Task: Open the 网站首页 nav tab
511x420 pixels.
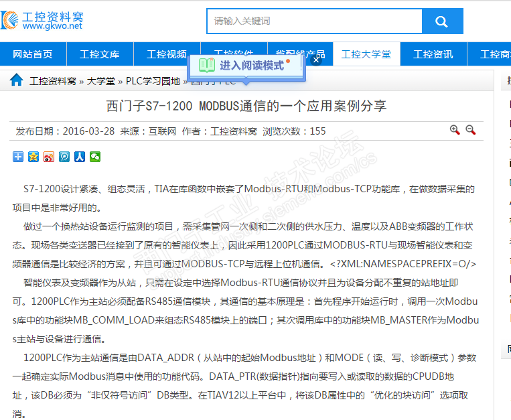Action: point(33,54)
